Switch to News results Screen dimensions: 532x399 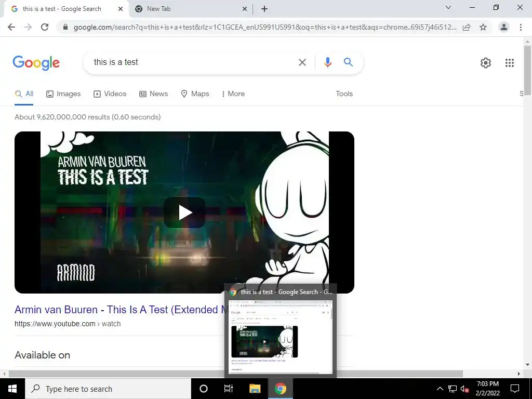154,94
